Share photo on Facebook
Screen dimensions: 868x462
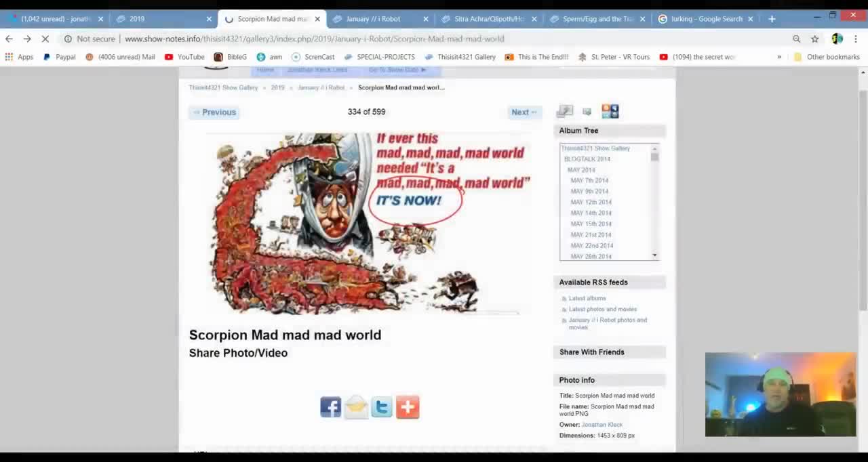(x=331, y=407)
